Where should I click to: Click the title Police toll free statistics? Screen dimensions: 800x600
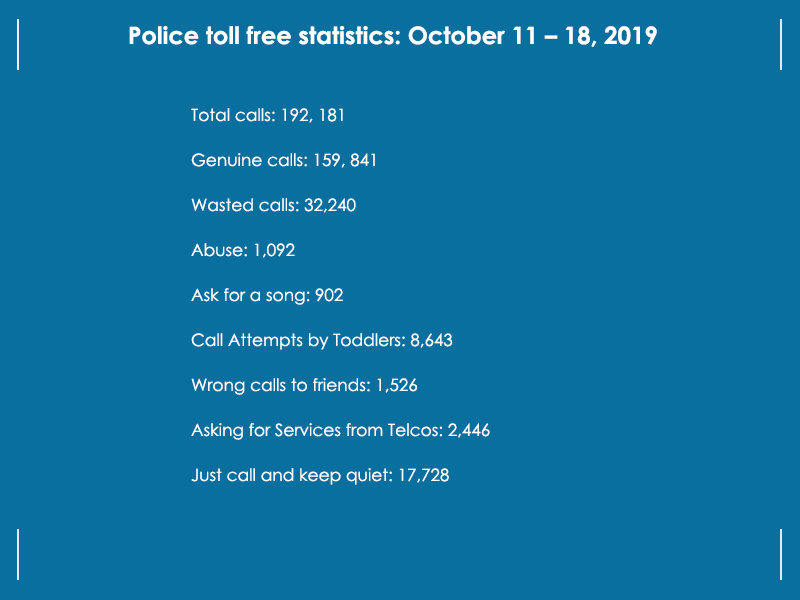click(392, 36)
